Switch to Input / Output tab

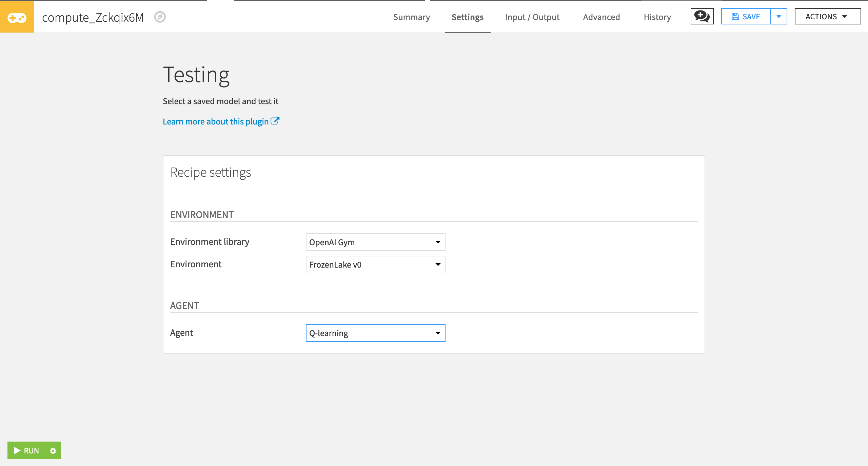(532, 17)
